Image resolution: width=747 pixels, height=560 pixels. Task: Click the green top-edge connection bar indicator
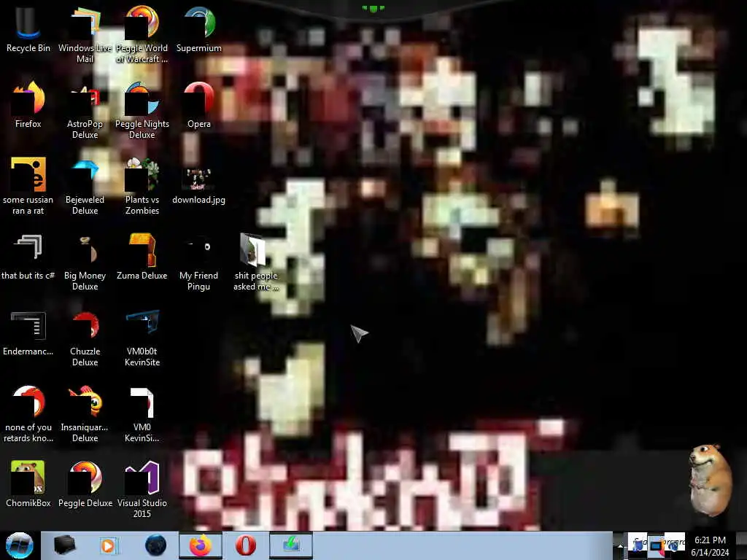coord(373,8)
